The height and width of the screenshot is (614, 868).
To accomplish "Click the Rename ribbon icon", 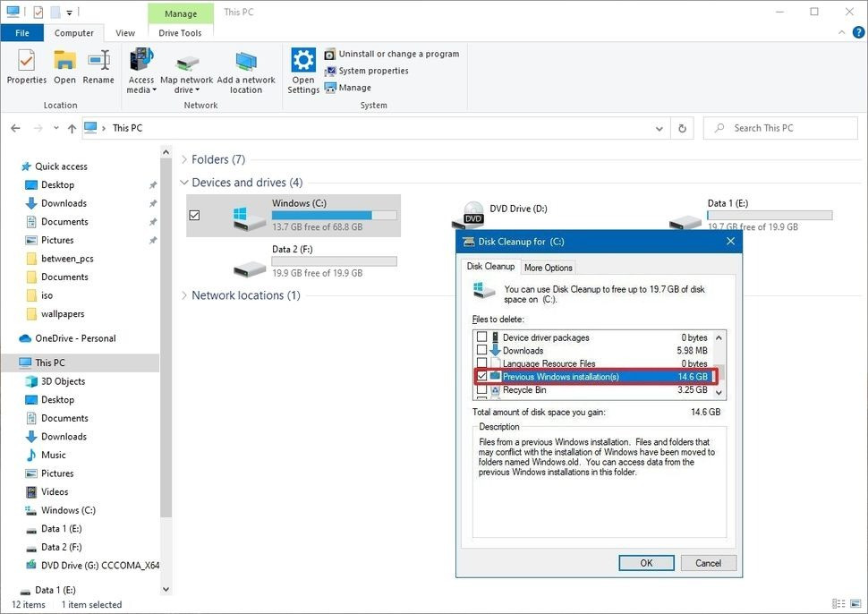I will pos(98,66).
